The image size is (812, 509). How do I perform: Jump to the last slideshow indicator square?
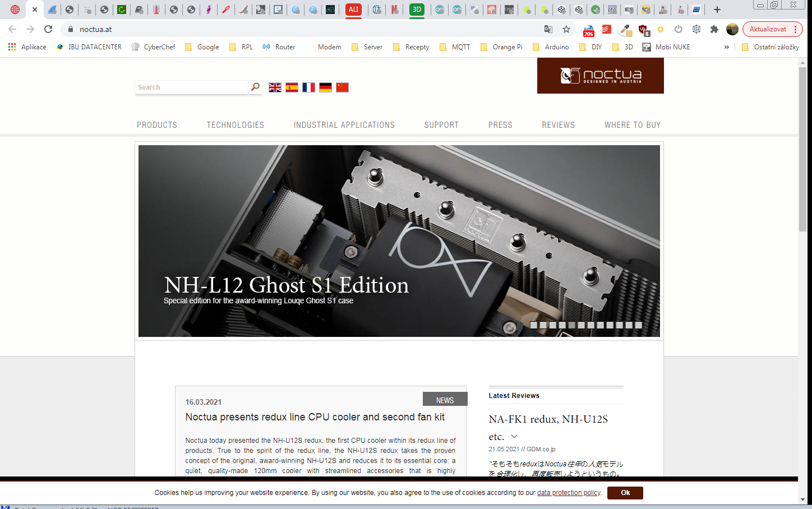tap(638, 325)
